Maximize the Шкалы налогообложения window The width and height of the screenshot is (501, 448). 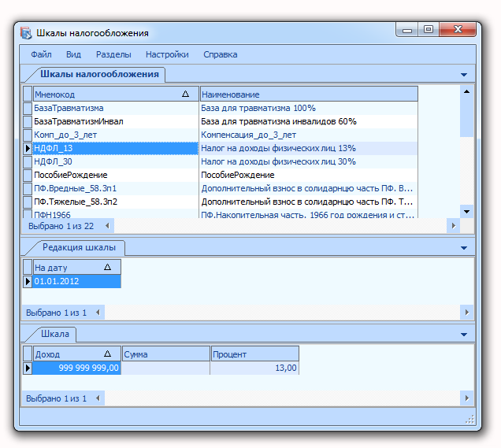[429, 30]
